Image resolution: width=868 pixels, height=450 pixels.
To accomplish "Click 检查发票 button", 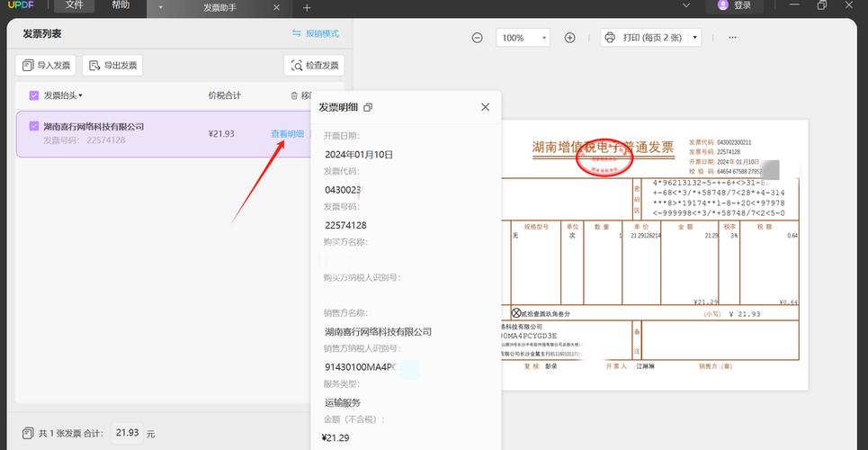I will pyautogui.click(x=314, y=66).
